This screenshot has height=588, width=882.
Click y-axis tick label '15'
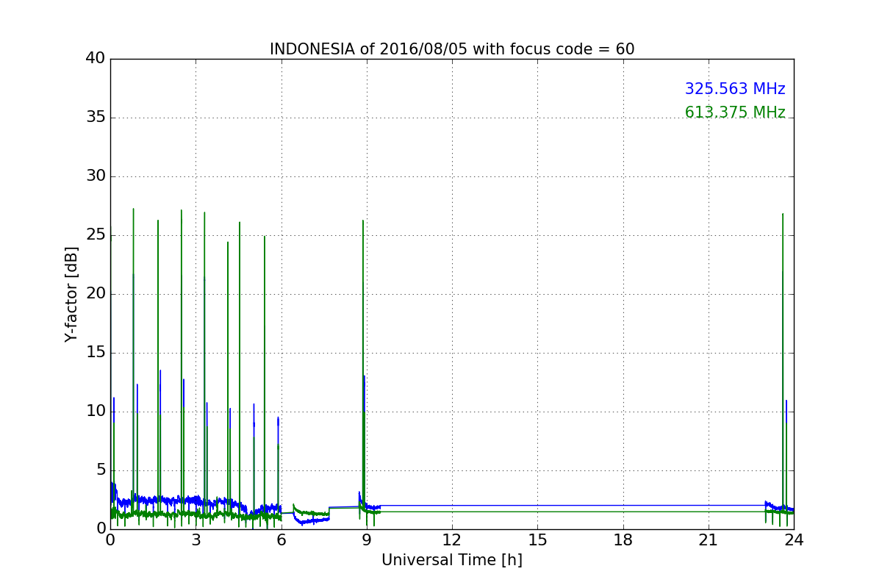click(96, 353)
